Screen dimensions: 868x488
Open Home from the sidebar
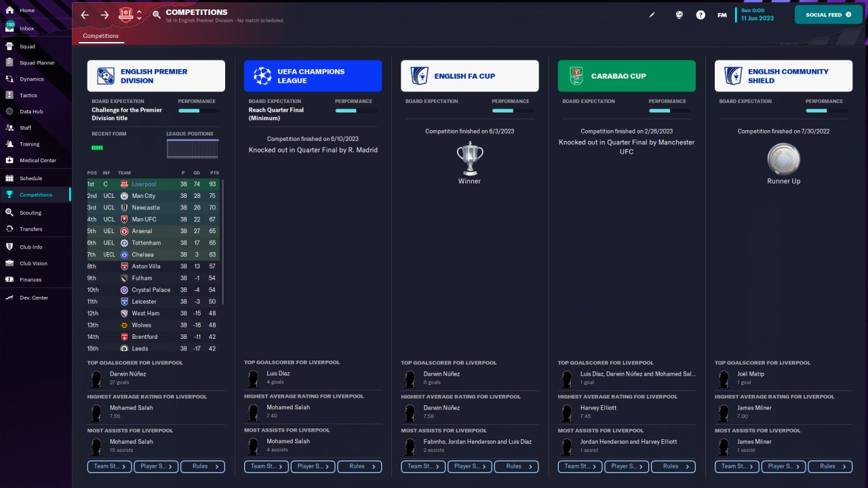[35, 11]
